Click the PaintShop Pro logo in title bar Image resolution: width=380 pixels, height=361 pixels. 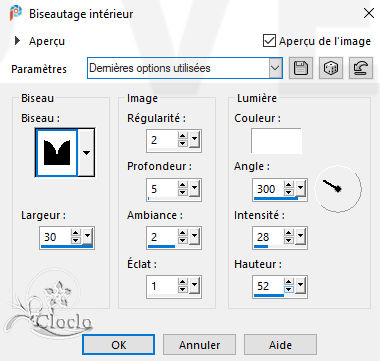16,13
